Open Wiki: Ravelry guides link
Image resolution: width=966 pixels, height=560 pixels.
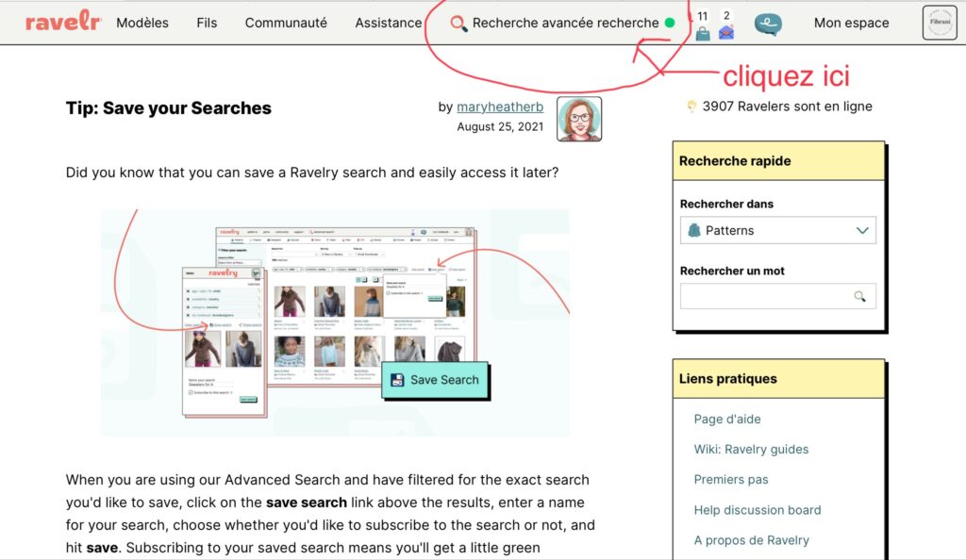(x=751, y=450)
